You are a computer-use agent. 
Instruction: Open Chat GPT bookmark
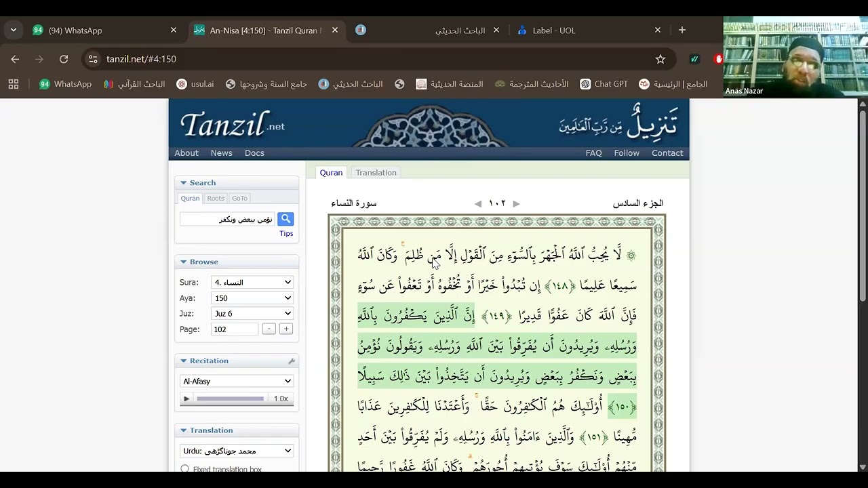(604, 84)
